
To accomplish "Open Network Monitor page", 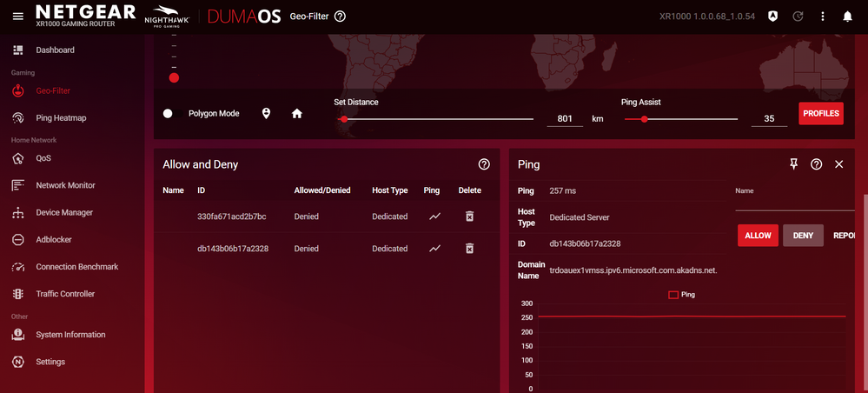I will [x=65, y=185].
